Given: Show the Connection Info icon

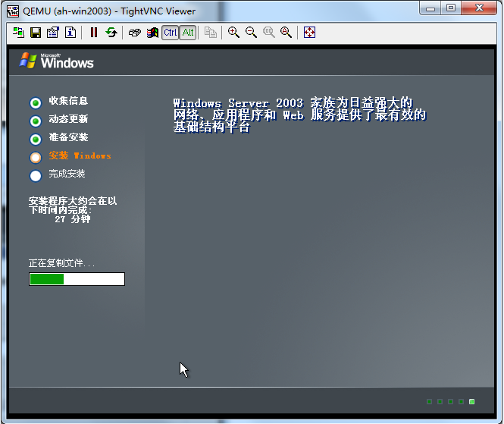Looking at the screenshot, I should [70, 33].
